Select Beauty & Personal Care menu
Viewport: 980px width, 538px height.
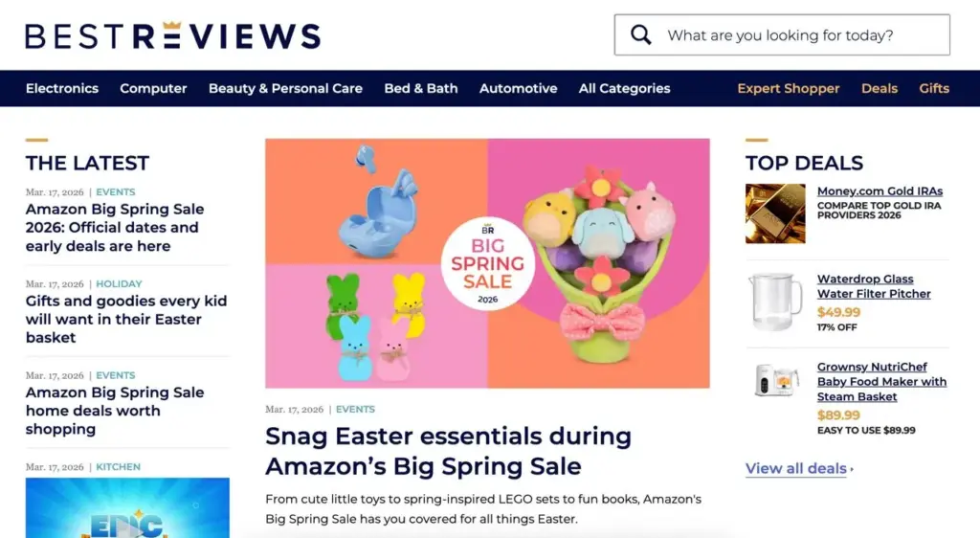click(x=285, y=88)
